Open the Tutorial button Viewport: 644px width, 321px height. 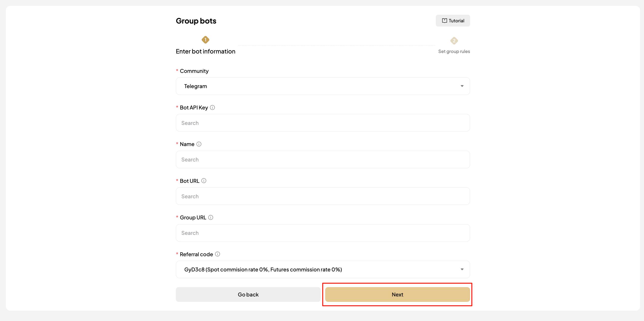pyautogui.click(x=453, y=21)
